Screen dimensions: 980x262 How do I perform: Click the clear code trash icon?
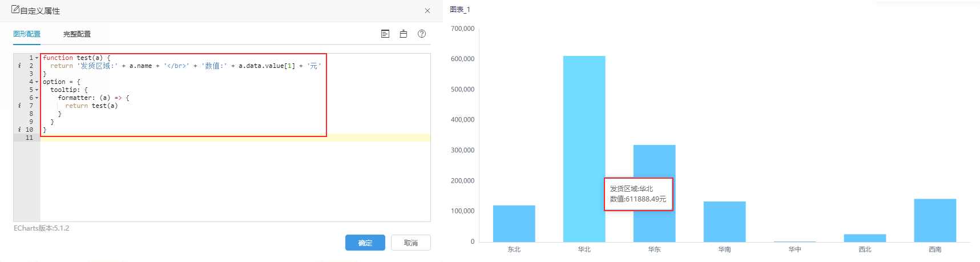pyautogui.click(x=404, y=34)
